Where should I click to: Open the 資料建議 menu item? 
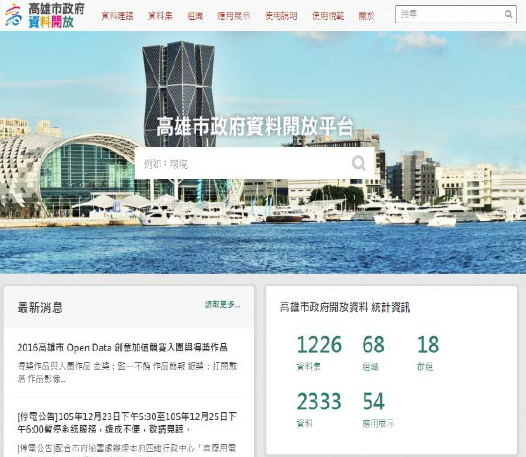[117, 16]
